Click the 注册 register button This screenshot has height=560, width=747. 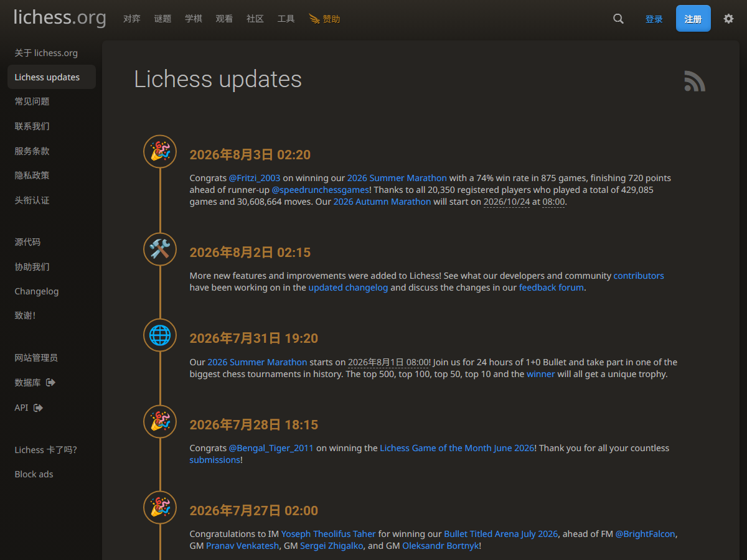click(x=693, y=19)
